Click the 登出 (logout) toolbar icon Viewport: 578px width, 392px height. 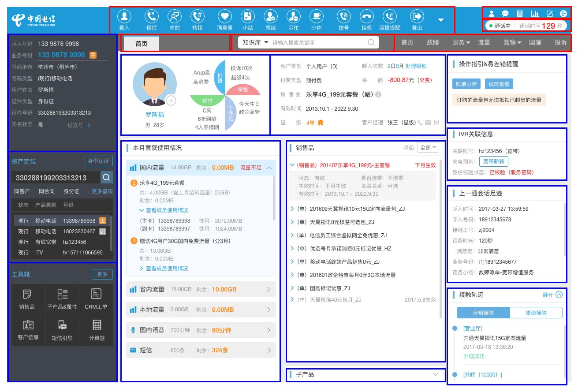(x=417, y=17)
